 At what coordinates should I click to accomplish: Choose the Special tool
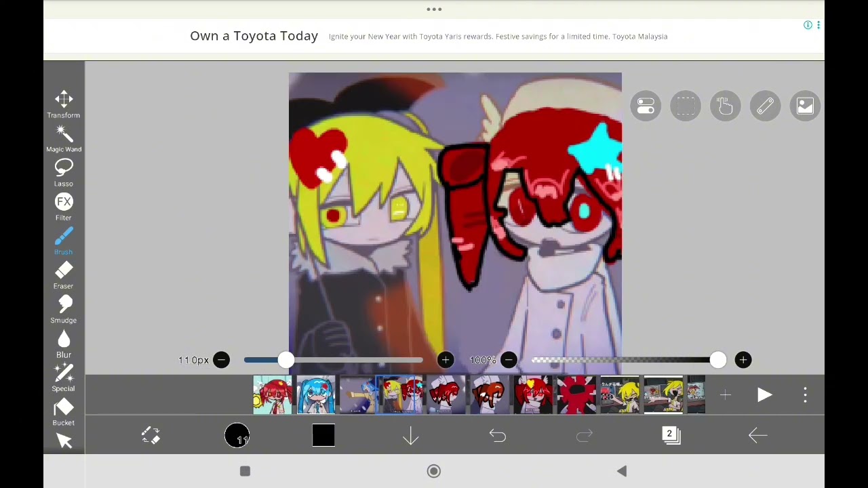64,378
